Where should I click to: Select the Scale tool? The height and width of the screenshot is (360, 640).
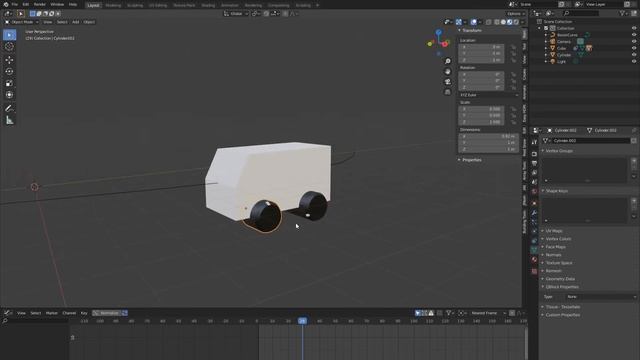pos(9,83)
